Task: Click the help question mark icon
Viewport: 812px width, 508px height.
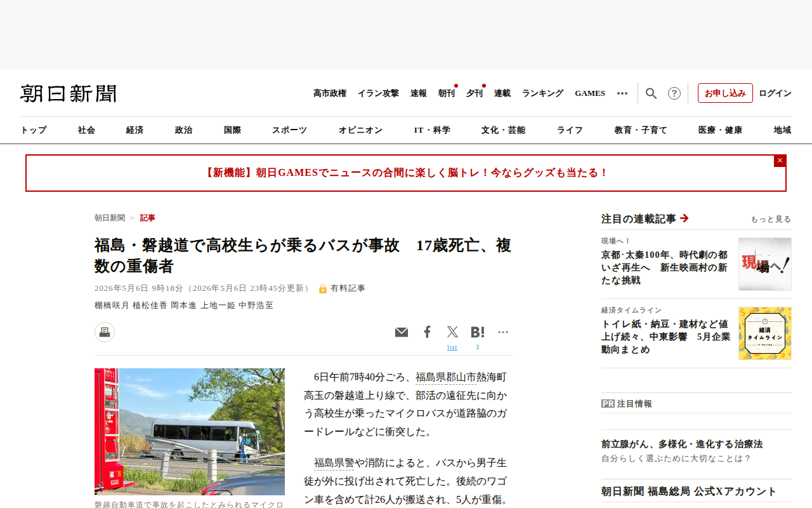Action: tap(674, 93)
